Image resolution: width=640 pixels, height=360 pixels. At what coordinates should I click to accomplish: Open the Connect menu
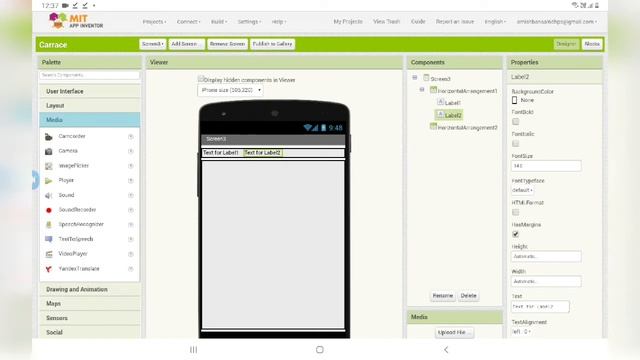click(x=189, y=22)
